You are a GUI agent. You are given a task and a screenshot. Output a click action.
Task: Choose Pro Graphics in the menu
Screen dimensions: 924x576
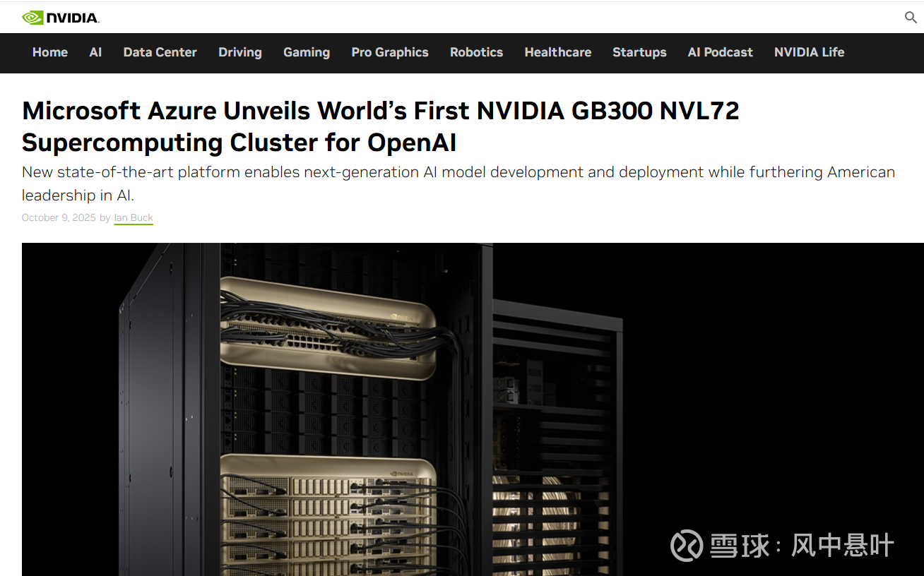(390, 52)
